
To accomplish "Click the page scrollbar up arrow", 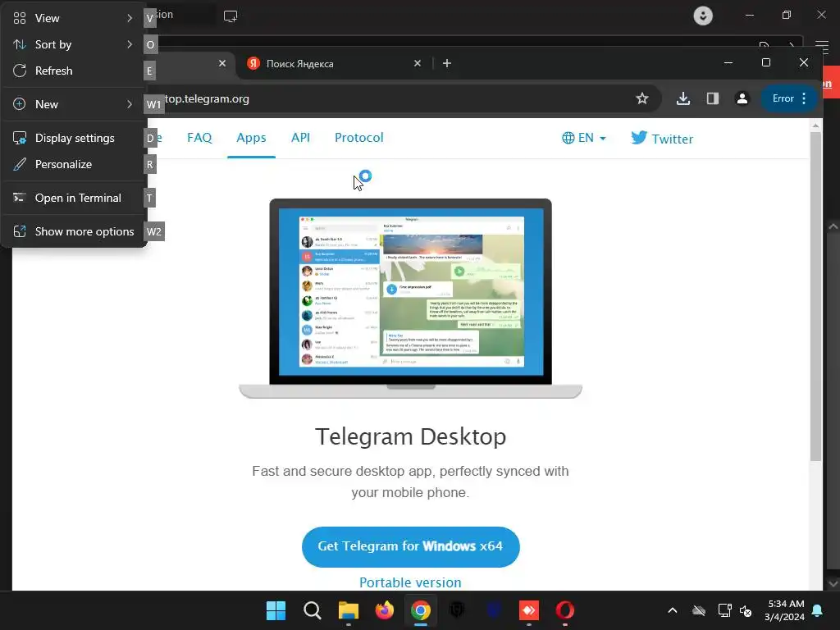I will click(x=815, y=126).
